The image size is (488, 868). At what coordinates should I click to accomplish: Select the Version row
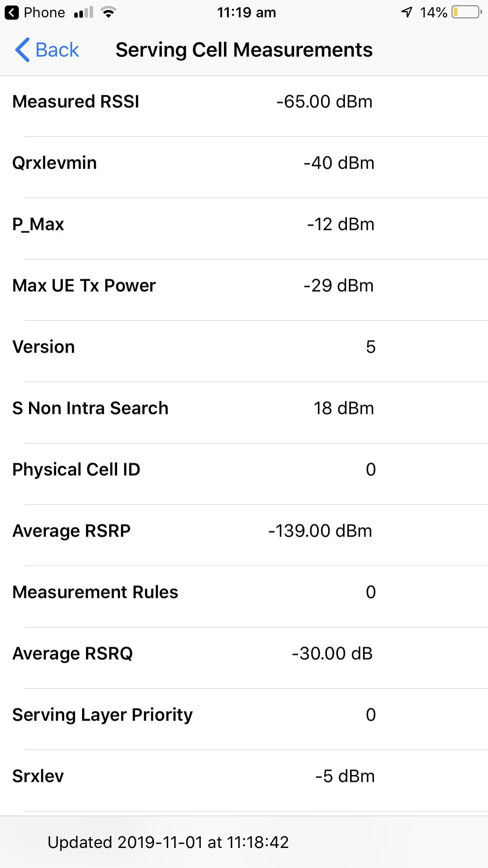coord(244,347)
